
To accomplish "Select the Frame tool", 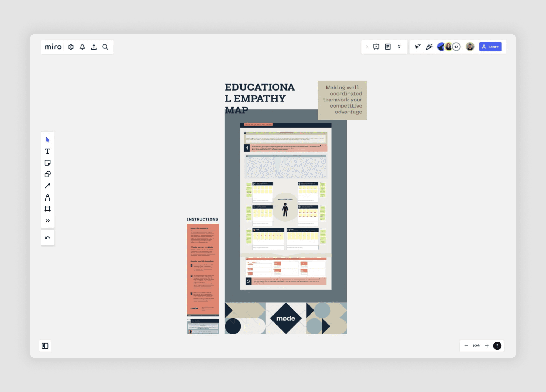I will click(x=47, y=209).
